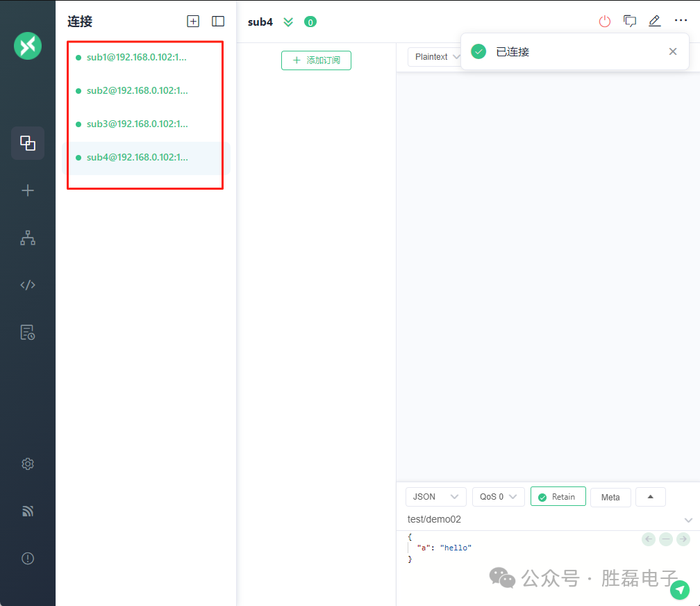
Task: Select the sub2@192.168.0.102 connection
Action: coord(146,91)
